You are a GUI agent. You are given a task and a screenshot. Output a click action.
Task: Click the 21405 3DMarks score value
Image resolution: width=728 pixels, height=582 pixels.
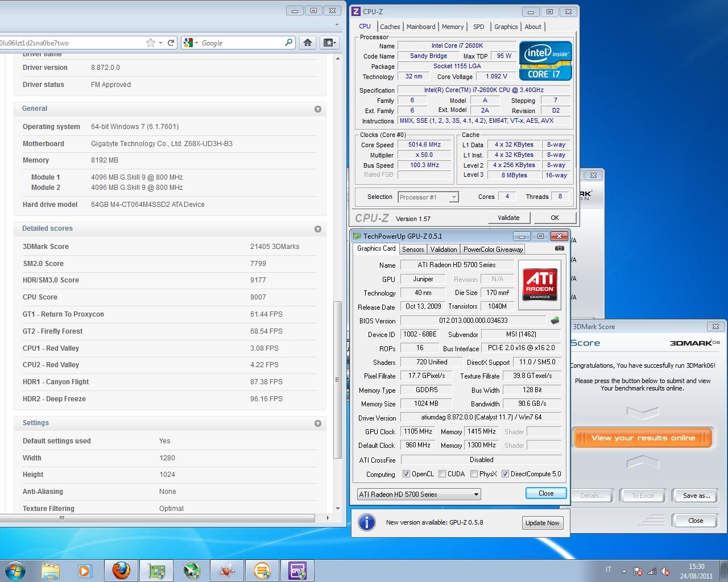point(275,247)
